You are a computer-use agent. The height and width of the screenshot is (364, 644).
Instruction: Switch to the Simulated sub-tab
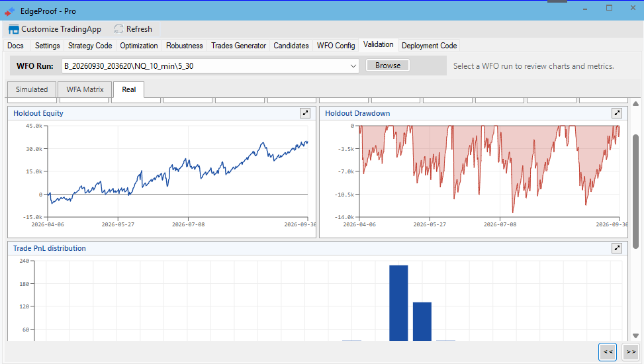32,89
